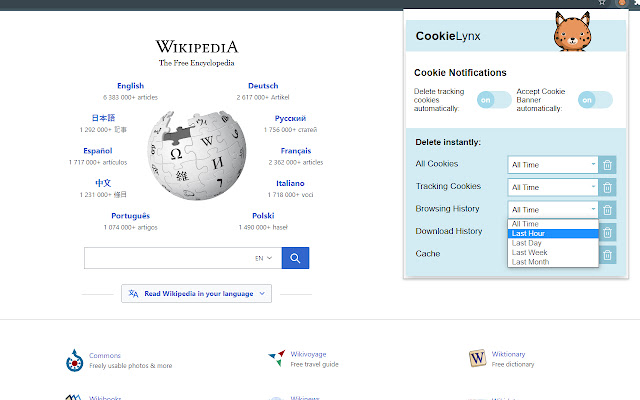The width and height of the screenshot is (640, 400).
Task: Click the Wiktionary logo icon
Action: (x=476, y=358)
